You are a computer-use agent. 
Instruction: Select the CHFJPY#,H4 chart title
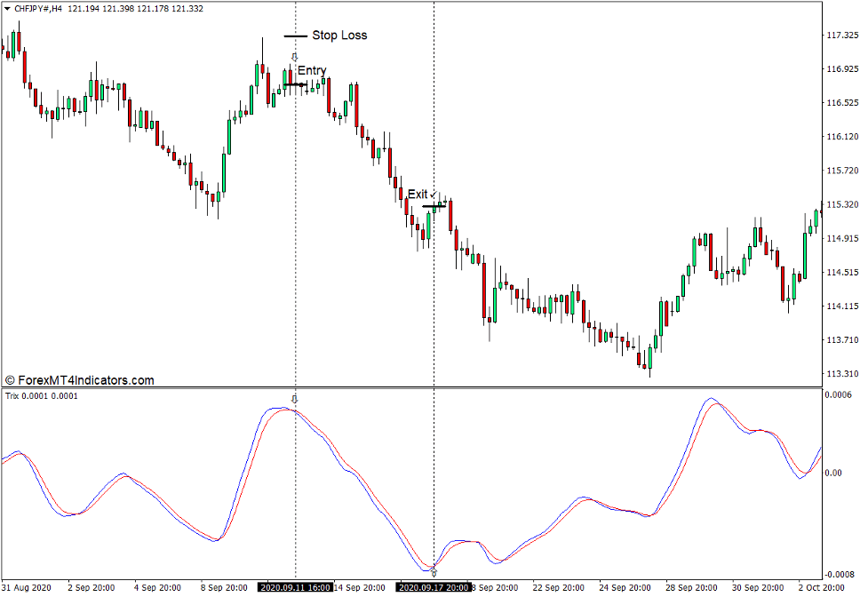click(x=40, y=7)
